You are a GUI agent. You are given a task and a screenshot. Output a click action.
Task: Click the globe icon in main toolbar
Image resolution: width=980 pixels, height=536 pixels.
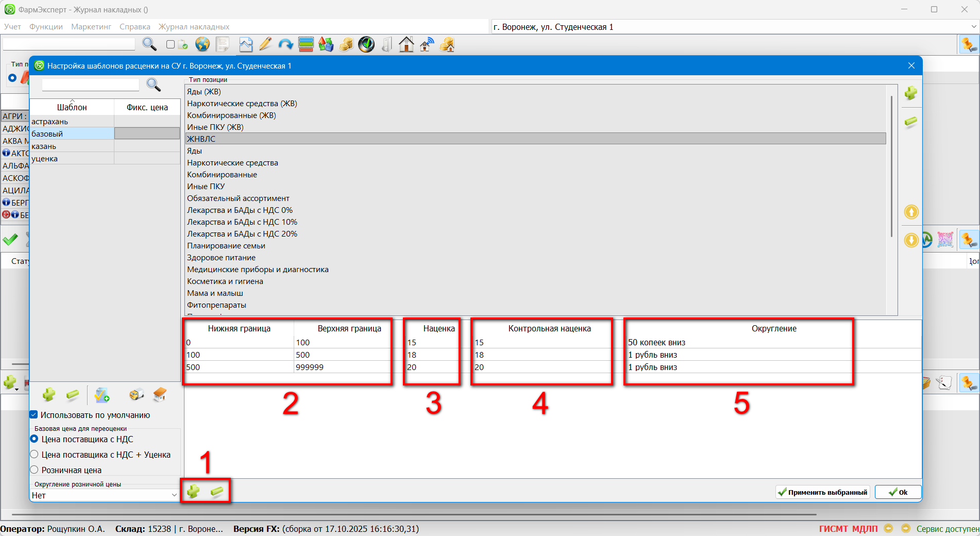point(202,45)
